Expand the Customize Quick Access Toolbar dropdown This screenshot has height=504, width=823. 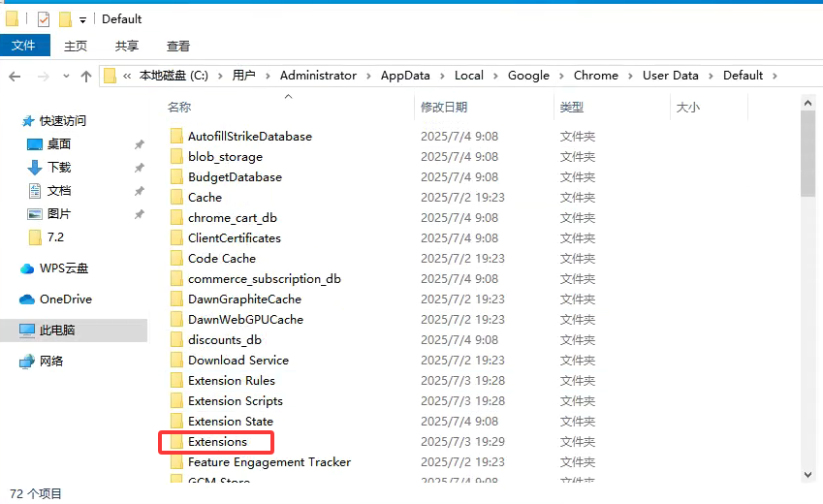tap(82, 19)
